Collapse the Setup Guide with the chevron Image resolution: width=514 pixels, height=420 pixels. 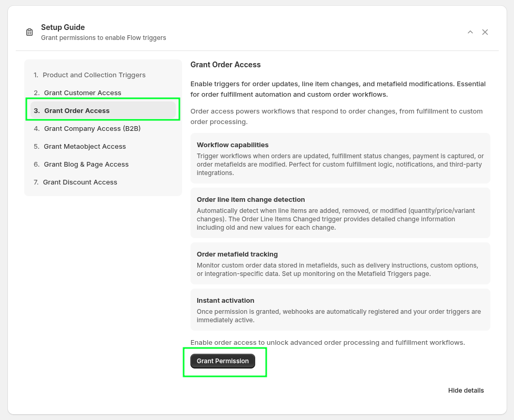tap(470, 32)
